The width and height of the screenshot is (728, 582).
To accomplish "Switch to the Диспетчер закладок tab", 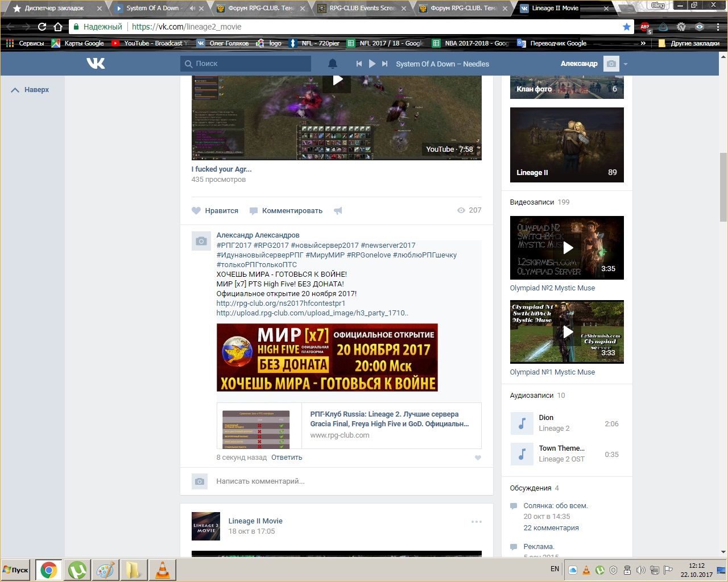I will [x=55, y=8].
